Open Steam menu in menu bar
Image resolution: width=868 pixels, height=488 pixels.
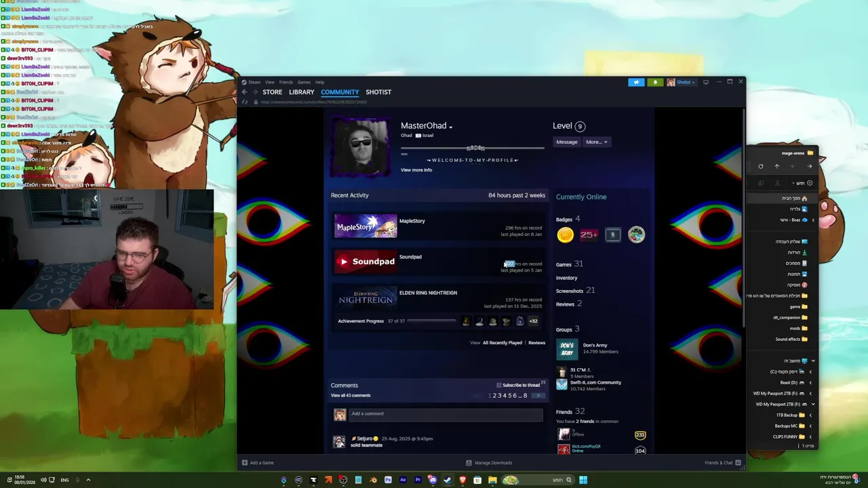(x=254, y=82)
